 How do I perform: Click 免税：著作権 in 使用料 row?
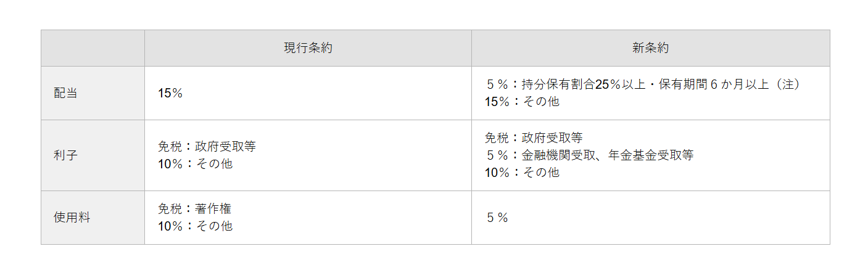tap(194, 209)
